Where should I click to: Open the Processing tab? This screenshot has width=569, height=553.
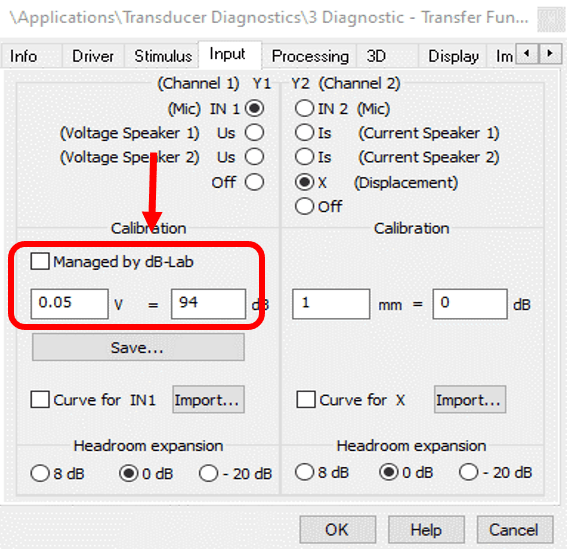point(310,56)
